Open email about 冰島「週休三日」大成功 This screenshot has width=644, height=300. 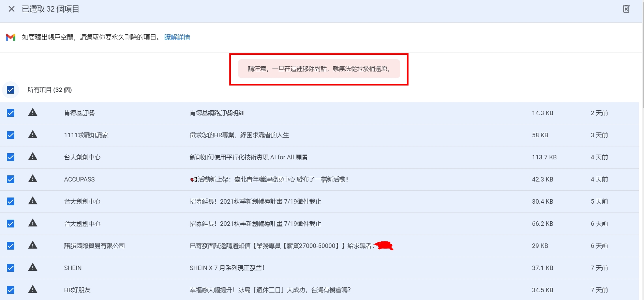(270, 290)
